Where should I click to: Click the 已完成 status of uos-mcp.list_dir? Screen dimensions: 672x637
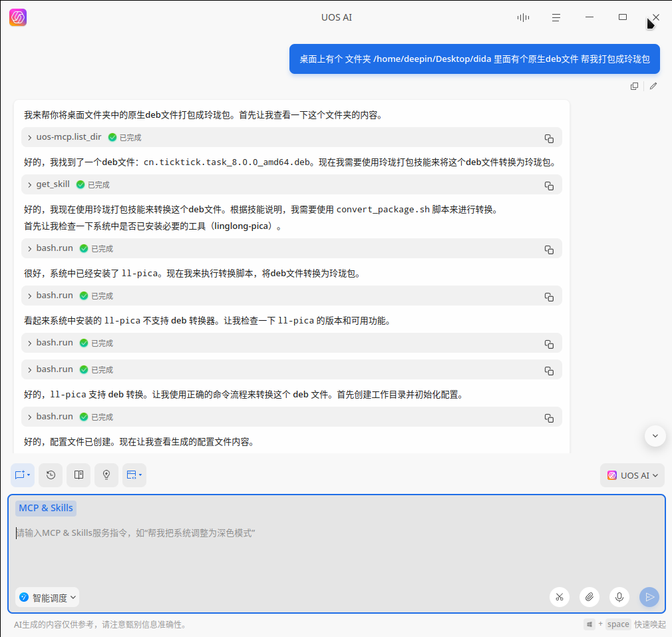(124, 138)
